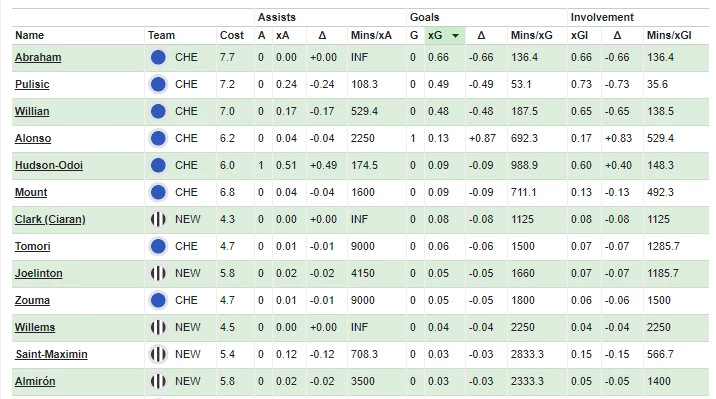Sort by the Mins/xGI column header
Screen dimensions: 716x399
(x=669, y=35)
